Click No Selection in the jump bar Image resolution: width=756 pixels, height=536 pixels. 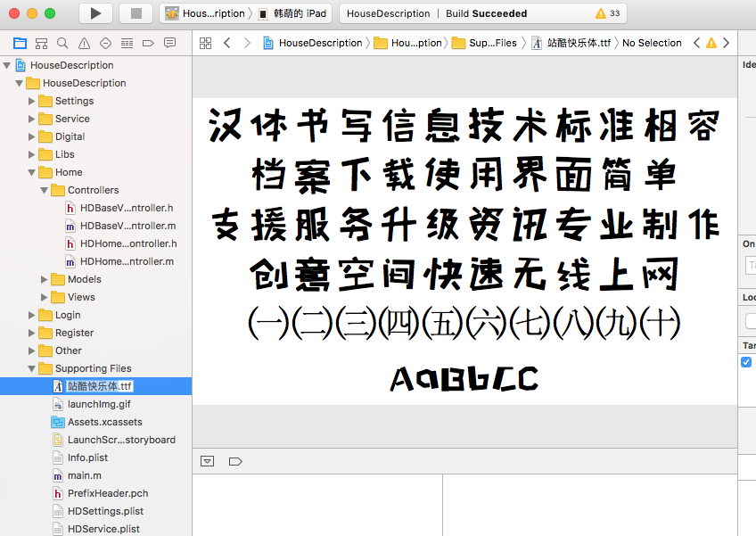(x=652, y=43)
